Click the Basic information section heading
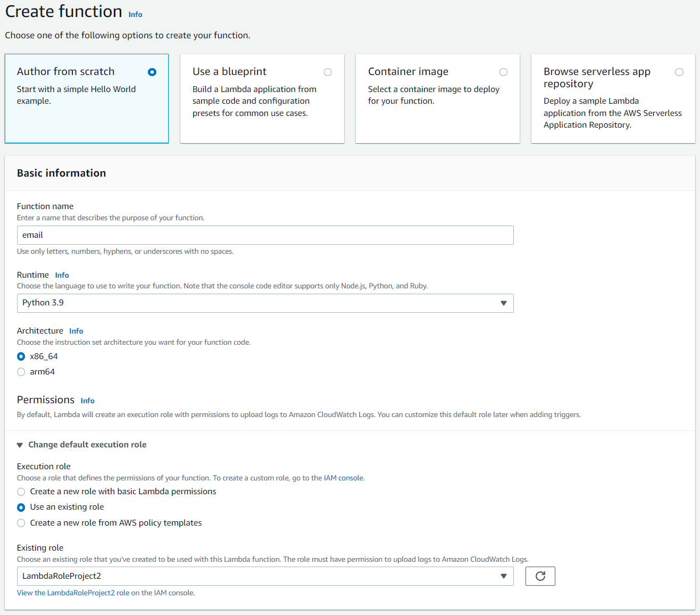The height and width of the screenshot is (615, 700). coord(61,173)
